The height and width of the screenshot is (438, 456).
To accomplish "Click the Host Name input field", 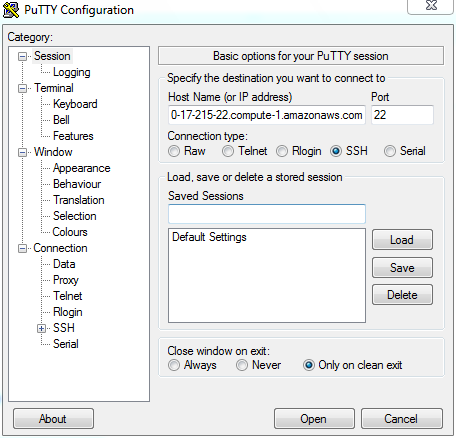I will tap(267, 115).
